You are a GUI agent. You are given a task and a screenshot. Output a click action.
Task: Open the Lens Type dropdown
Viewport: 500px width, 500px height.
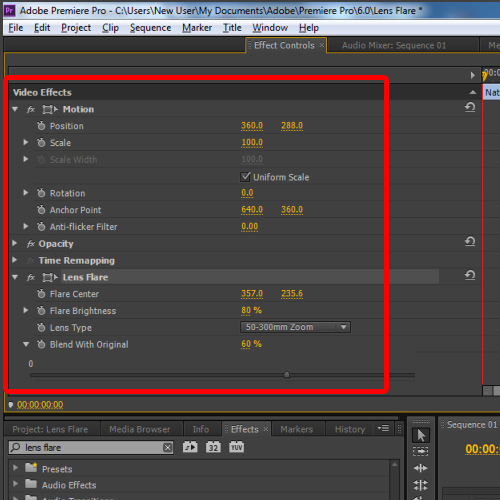pos(295,327)
